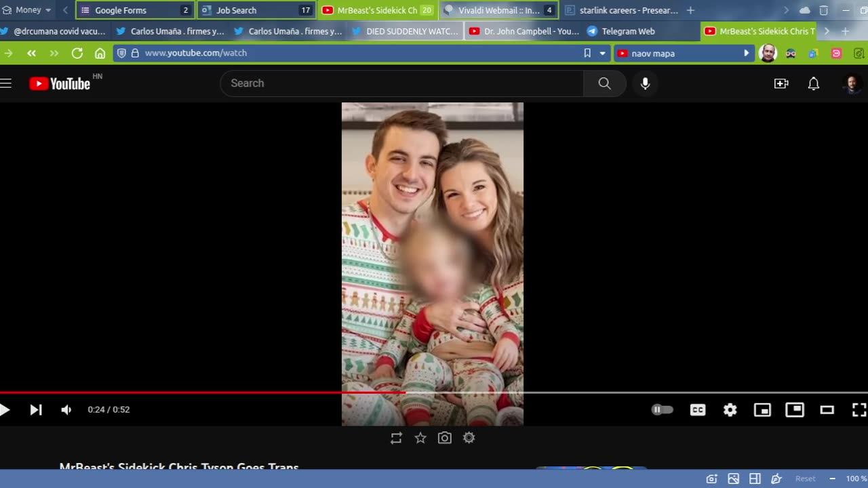Viewport: 868px width, 488px height.
Task: Open the extension gear below player
Action: [x=469, y=438]
